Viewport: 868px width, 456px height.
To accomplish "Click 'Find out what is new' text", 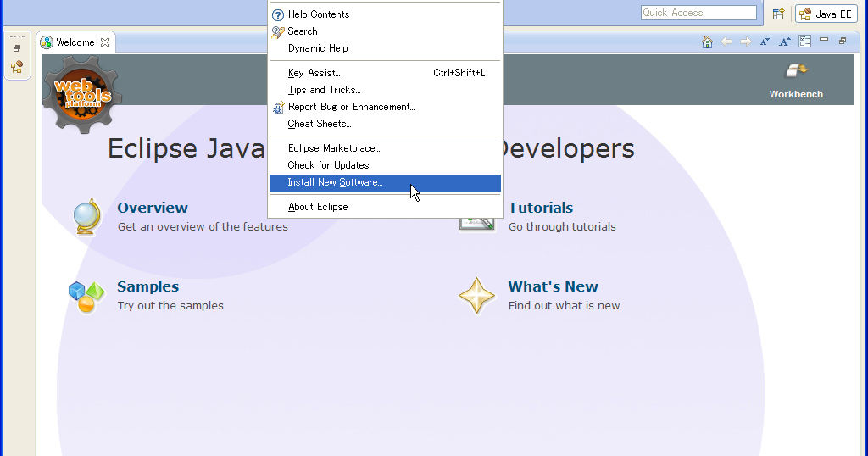I will (x=564, y=305).
